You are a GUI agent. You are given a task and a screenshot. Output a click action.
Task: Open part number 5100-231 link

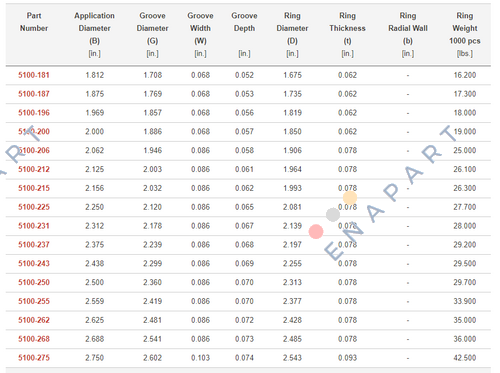(34, 226)
